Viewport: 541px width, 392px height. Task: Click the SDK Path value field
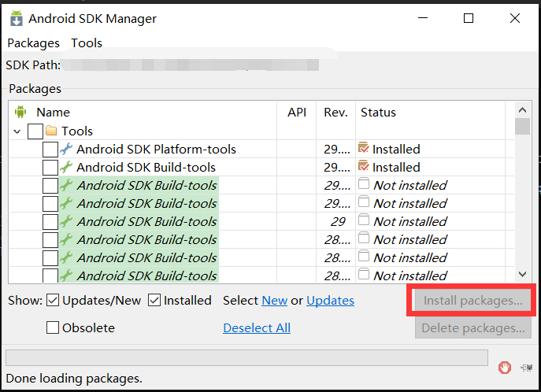(x=191, y=65)
